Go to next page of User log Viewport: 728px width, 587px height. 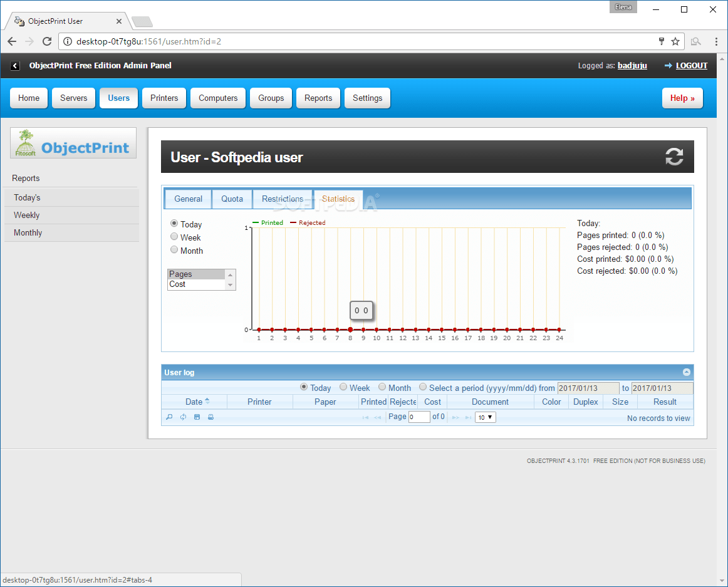click(455, 417)
